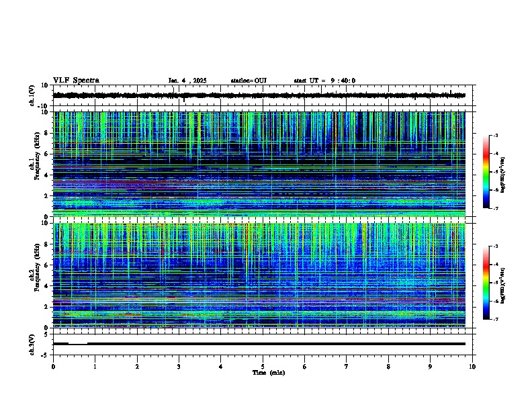This screenshot has height=411, width=532.
Task: Click the time axis tick label "10"
Action: tap(472, 367)
